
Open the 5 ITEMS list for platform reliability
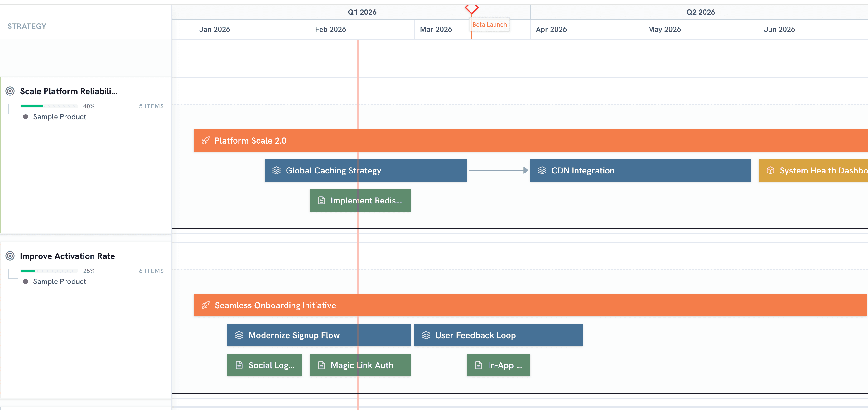pyautogui.click(x=151, y=106)
